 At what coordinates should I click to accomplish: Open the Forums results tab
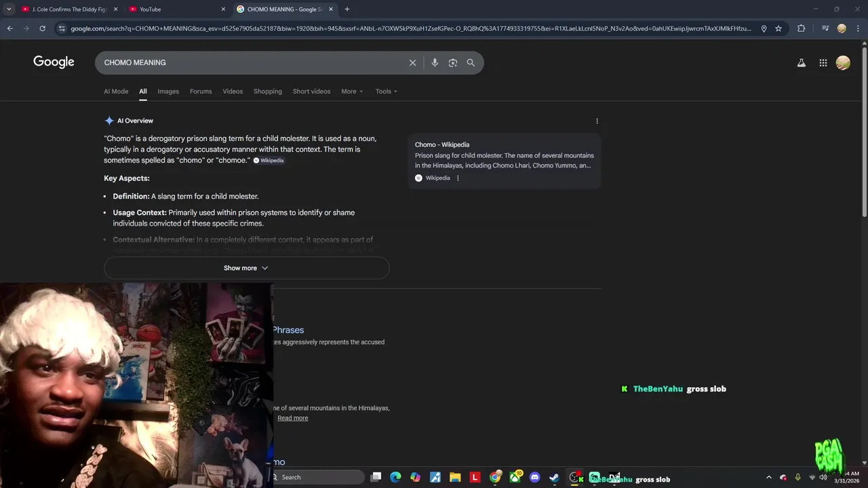[201, 91]
